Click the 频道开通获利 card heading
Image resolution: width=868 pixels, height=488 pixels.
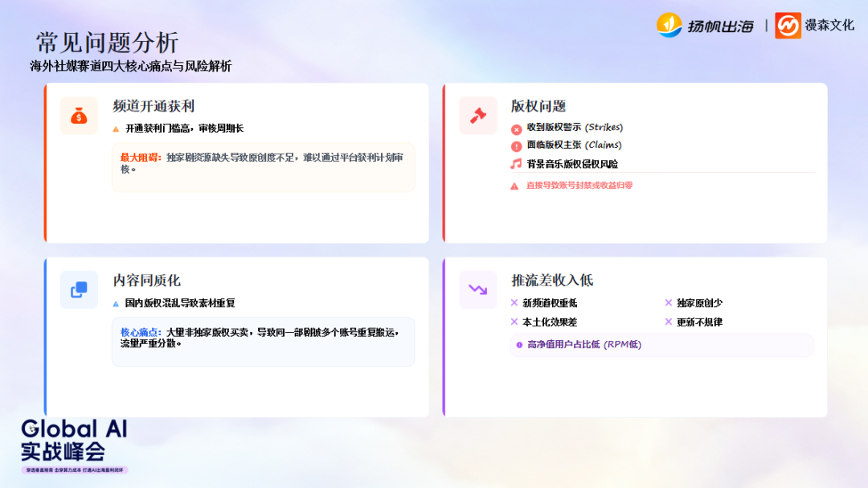(x=154, y=106)
